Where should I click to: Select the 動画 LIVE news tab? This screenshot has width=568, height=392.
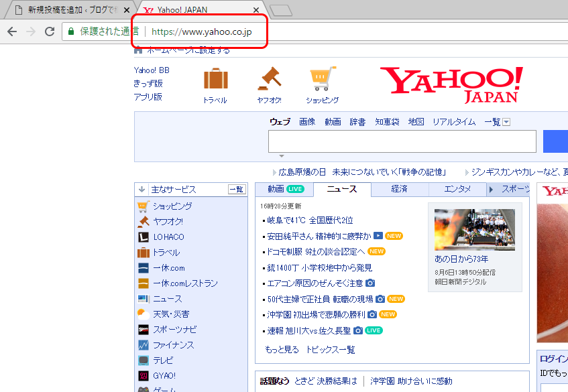(285, 189)
